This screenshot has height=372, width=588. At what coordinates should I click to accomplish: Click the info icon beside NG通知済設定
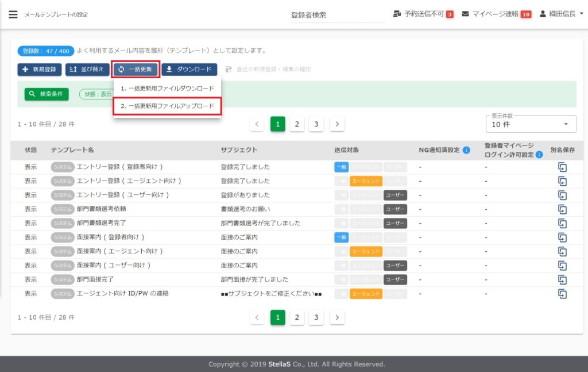(x=466, y=150)
